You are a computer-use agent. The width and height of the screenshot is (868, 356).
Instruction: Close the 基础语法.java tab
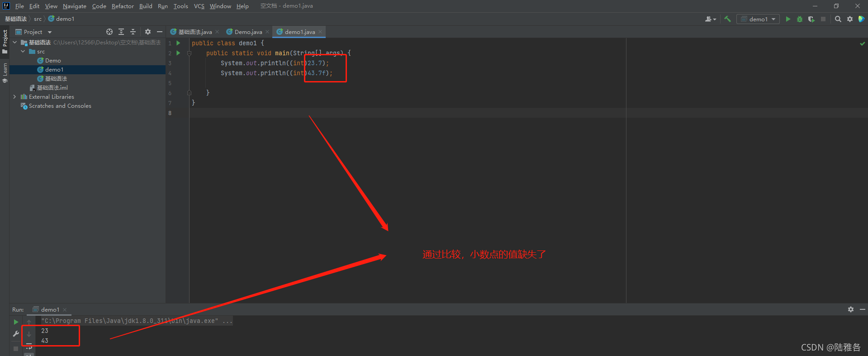[x=217, y=32]
